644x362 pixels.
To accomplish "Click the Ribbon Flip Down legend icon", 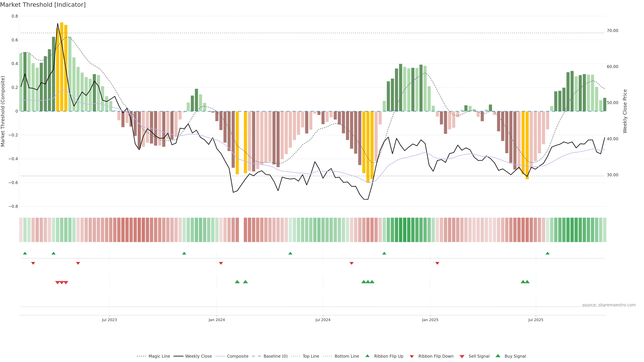I will 412,356.
